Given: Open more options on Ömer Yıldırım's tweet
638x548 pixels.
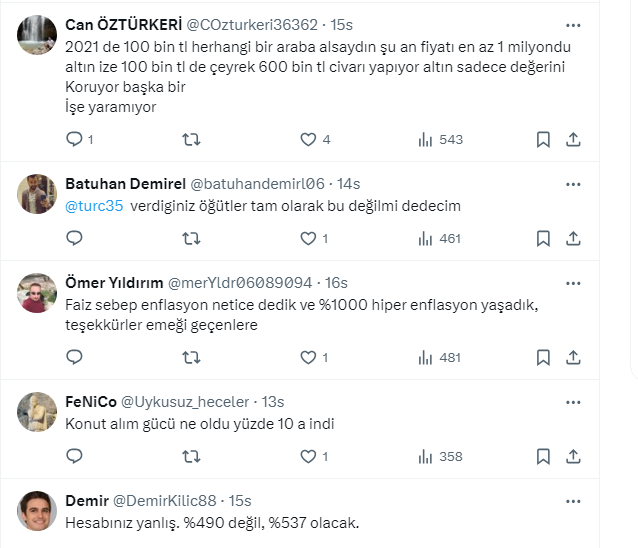Looking at the screenshot, I should click(x=573, y=282).
